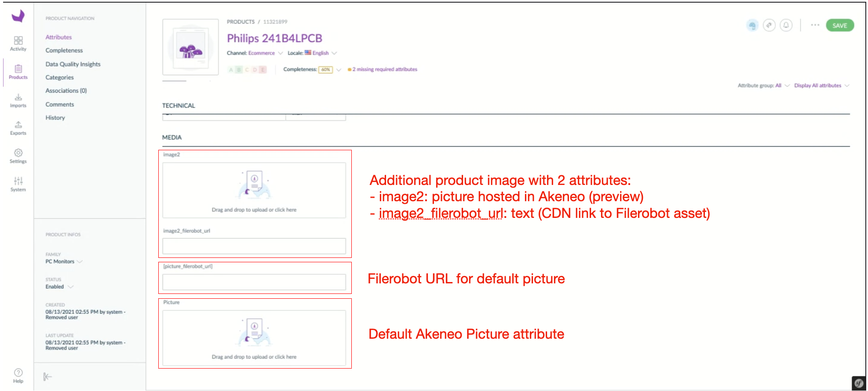Change the PC Monitors family dropdown
Screen dimensions: 868x391
(64, 261)
